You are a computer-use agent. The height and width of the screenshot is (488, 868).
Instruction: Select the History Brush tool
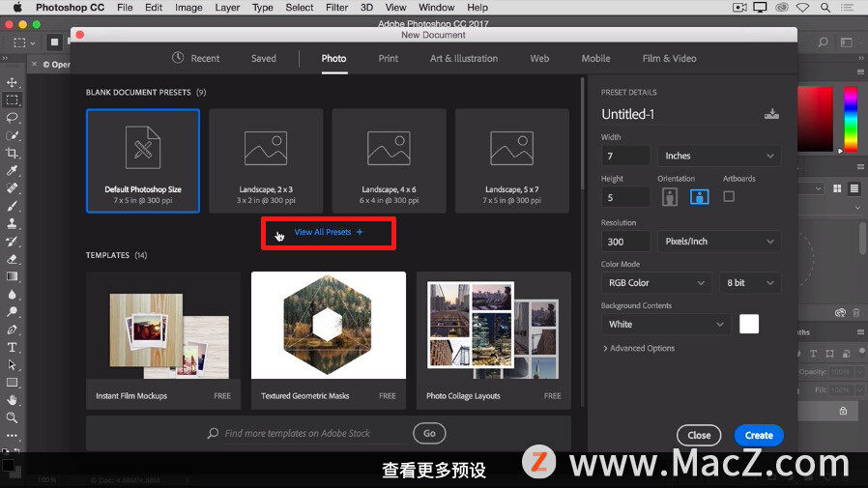(12, 242)
